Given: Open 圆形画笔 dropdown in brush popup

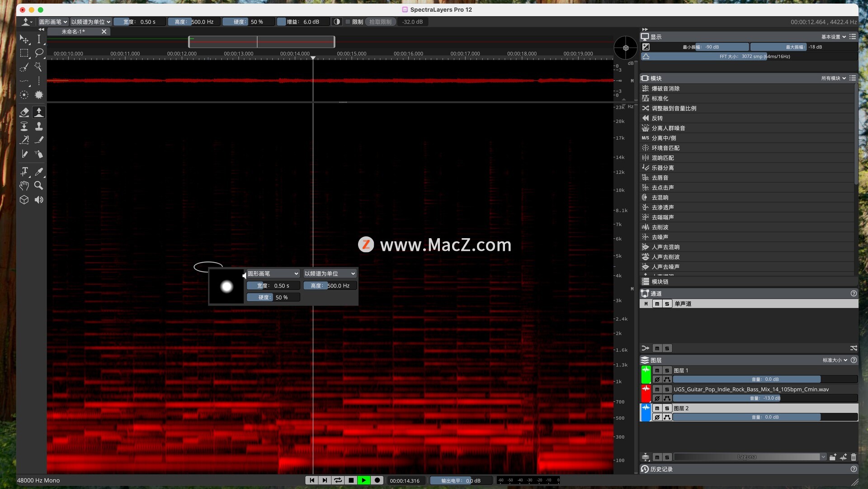Looking at the screenshot, I should pyautogui.click(x=273, y=273).
